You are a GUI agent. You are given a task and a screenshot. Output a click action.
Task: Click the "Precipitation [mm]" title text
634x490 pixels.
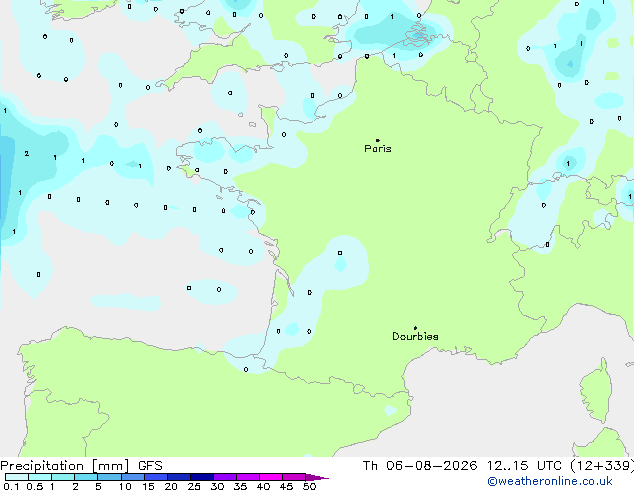[65, 466]
